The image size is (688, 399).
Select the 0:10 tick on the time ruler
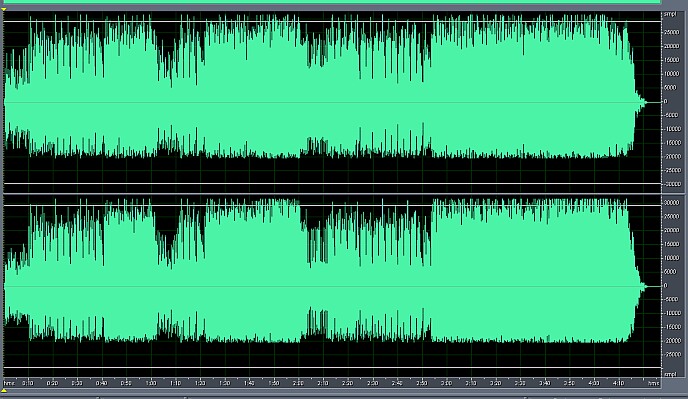point(28,383)
